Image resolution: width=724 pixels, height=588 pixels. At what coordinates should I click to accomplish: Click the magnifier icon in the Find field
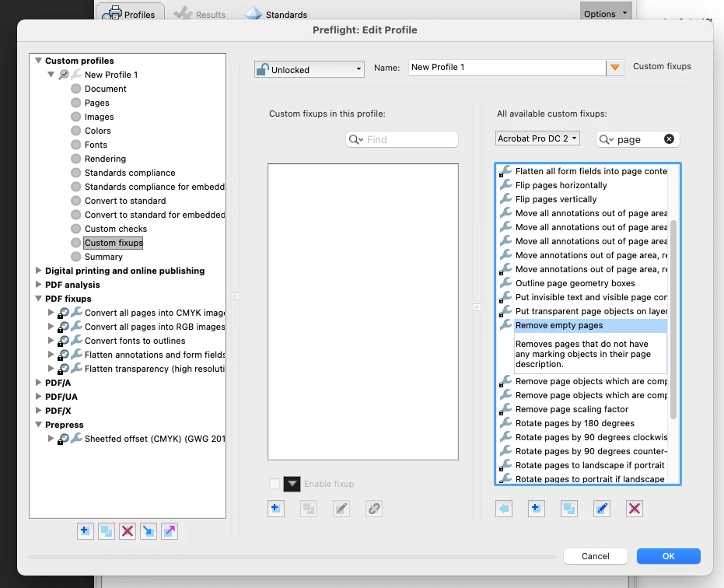coord(355,139)
